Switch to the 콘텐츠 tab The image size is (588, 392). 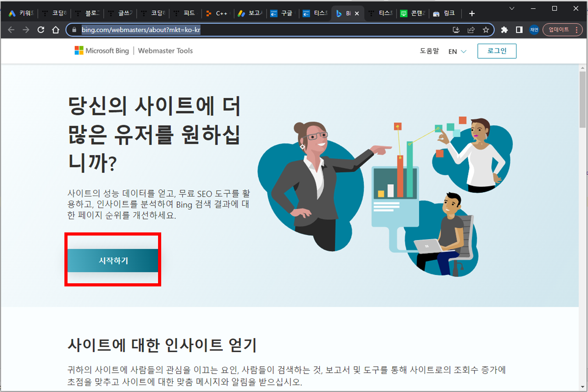pyautogui.click(x=413, y=14)
